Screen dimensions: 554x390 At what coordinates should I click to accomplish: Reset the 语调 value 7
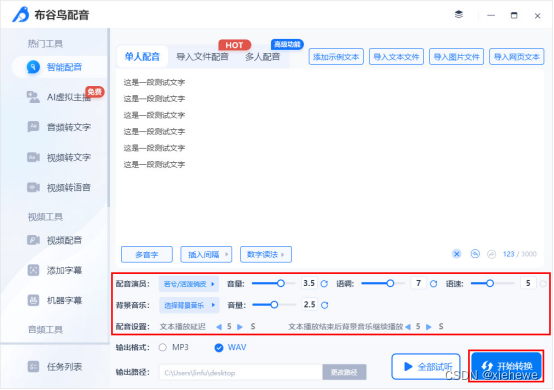434,283
